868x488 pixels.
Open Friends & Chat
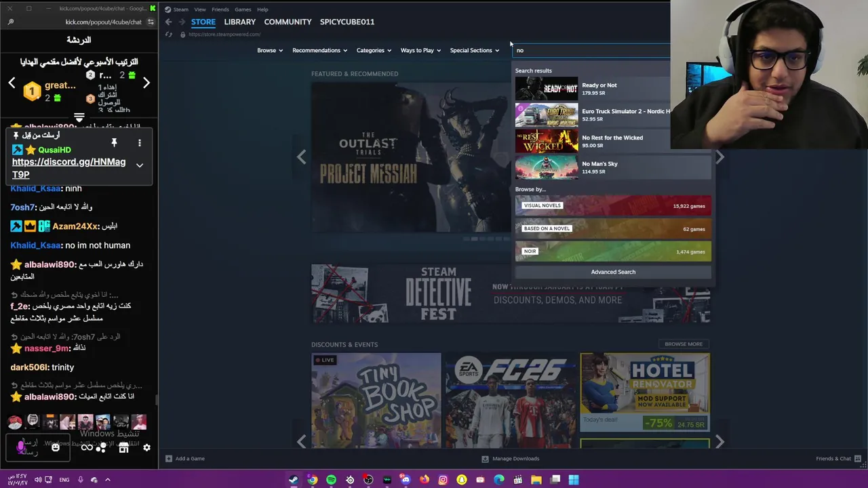(x=838, y=459)
